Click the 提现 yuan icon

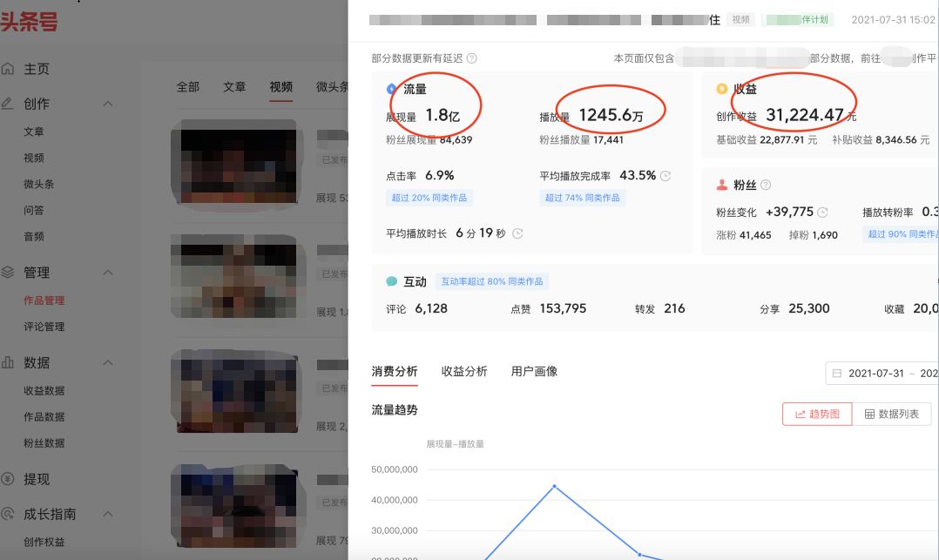click(8, 478)
